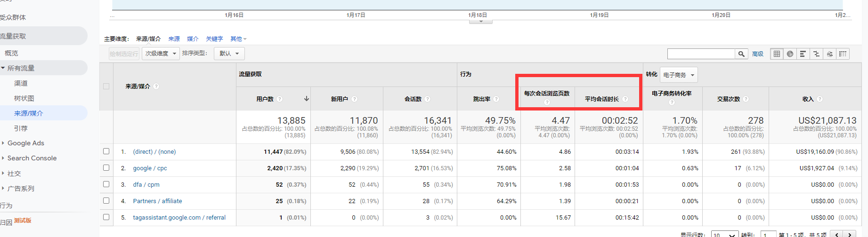Sort by 收入 column header
The width and height of the screenshot is (868, 237).
coord(808,99)
